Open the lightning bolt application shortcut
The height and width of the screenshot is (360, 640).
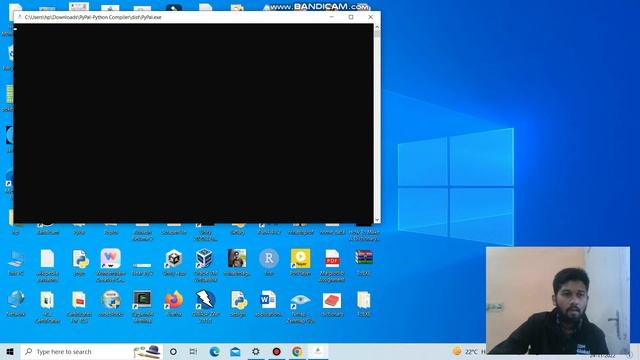click(205, 300)
